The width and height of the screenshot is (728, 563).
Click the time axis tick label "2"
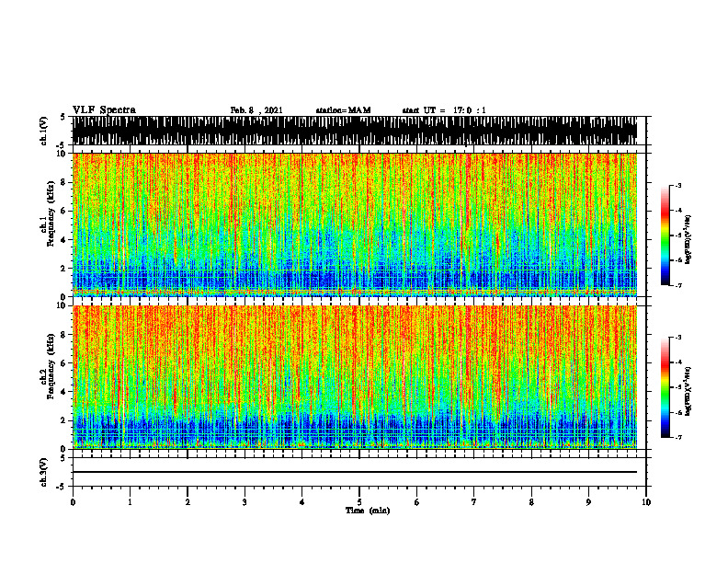tap(188, 502)
